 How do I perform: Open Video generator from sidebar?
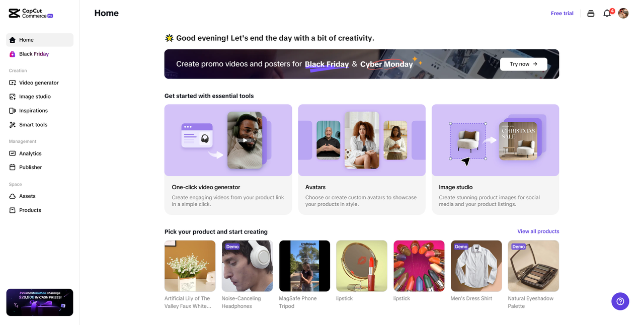tap(39, 83)
